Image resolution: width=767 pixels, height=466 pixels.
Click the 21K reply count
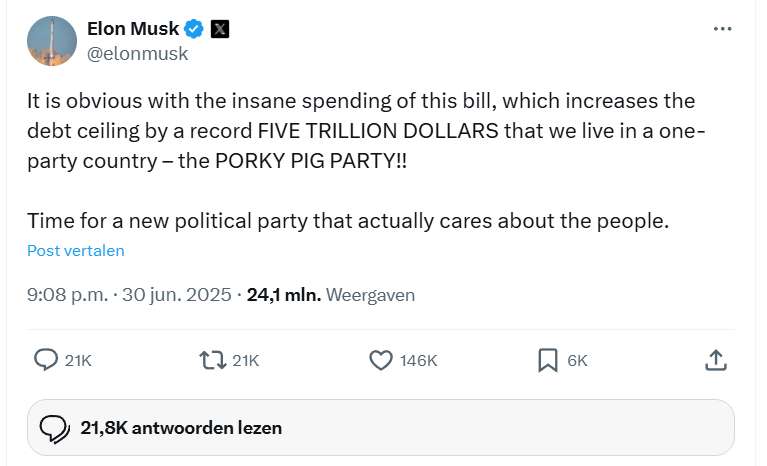(x=78, y=361)
